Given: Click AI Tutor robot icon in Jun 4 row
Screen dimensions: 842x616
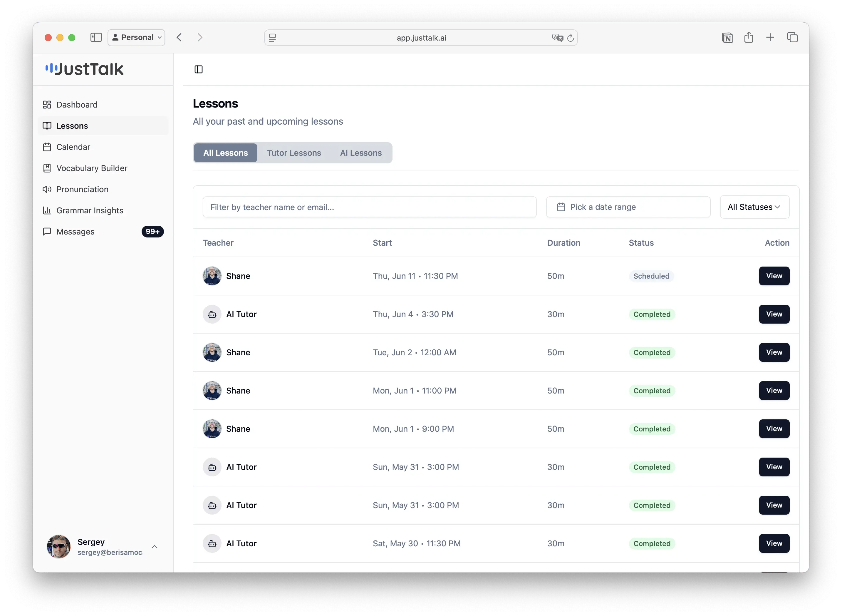Looking at the screenshot, I should click(212, 314).
